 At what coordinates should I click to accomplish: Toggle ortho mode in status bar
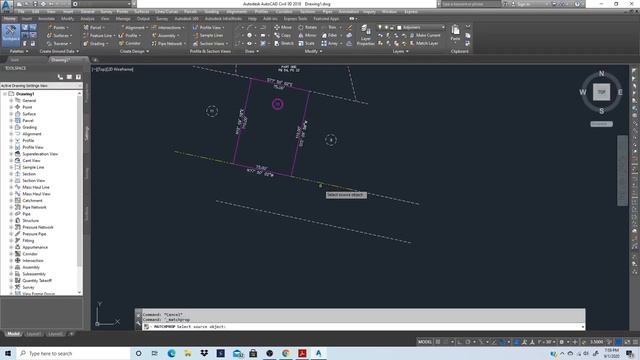click(460, 342)
